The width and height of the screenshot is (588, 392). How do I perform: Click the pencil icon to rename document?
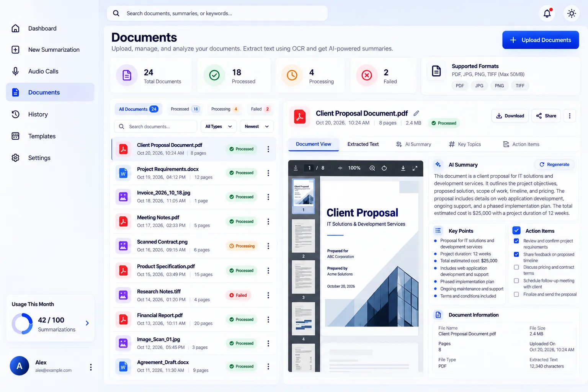[x=416, y=113]
